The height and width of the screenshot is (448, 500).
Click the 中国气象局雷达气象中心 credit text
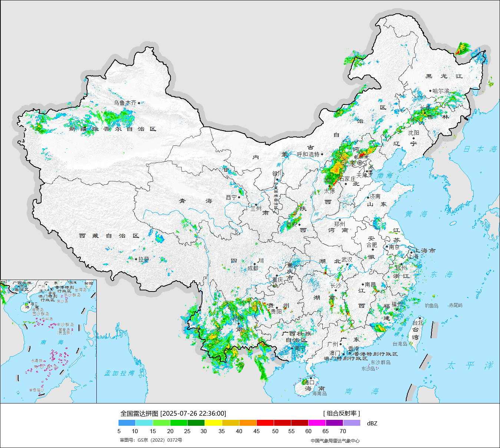coord(335,441)
